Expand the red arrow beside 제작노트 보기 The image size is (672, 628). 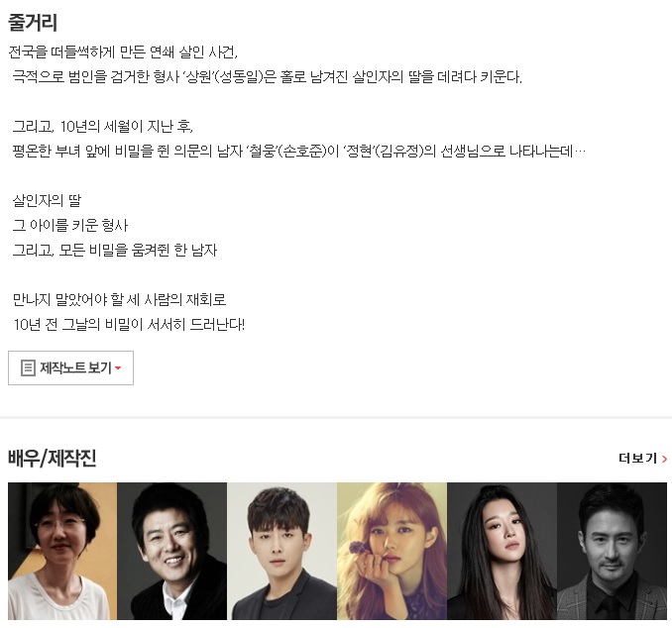click(x=118, y=368)
